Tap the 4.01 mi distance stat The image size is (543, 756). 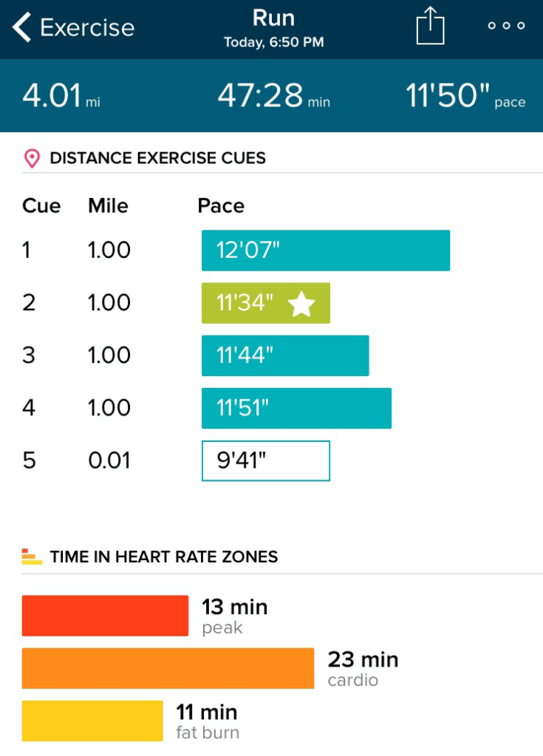pyautogui.click(x=61, y=97)
